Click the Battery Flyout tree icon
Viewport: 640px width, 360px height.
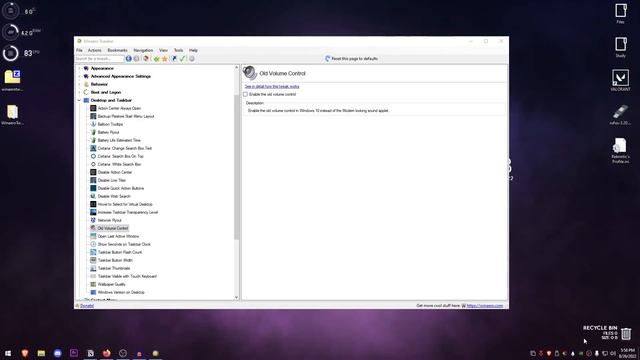coord(93,132)
